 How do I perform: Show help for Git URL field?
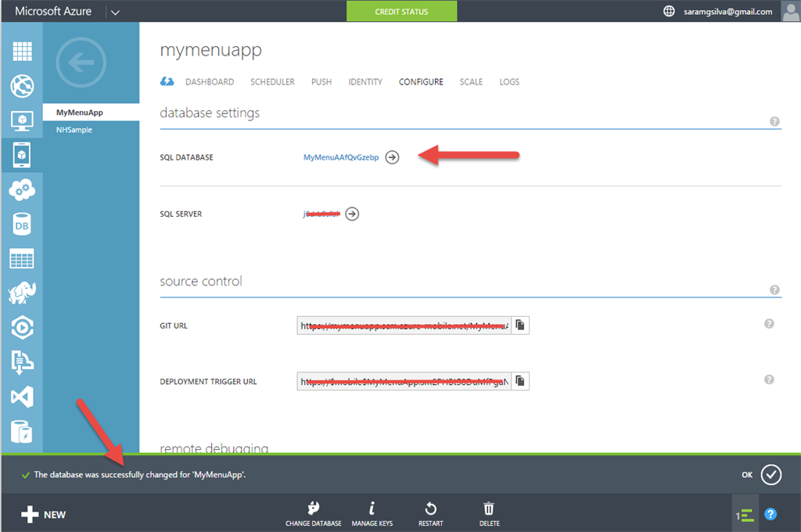coord(769,323)
